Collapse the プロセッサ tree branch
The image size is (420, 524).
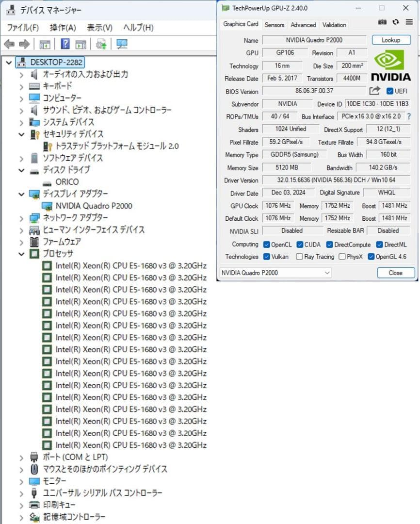coord(21,254)
